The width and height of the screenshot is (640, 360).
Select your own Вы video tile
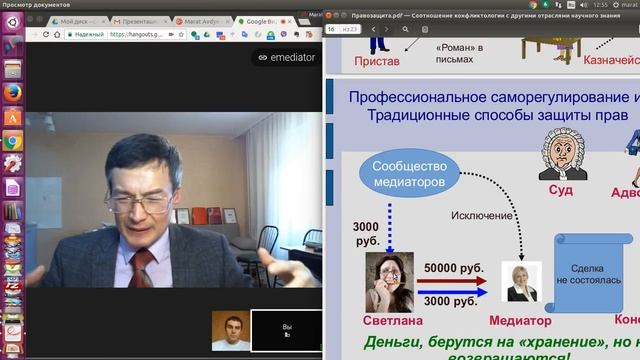coord(287,331)
